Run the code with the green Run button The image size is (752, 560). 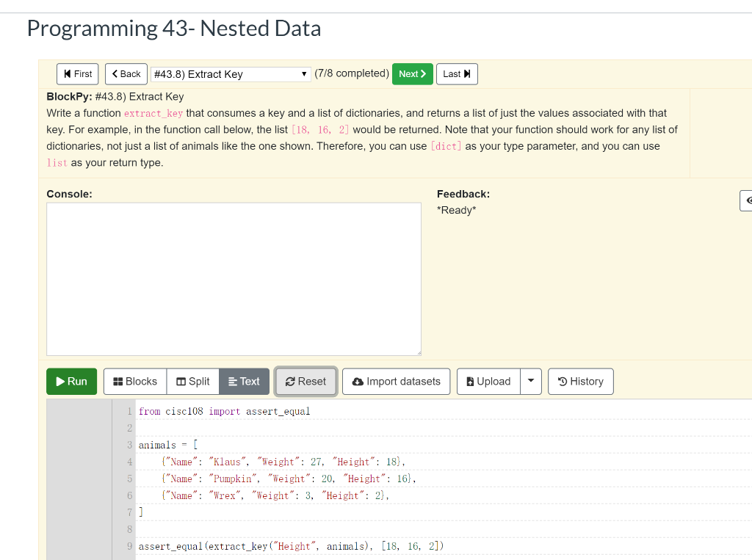[71, 381]
